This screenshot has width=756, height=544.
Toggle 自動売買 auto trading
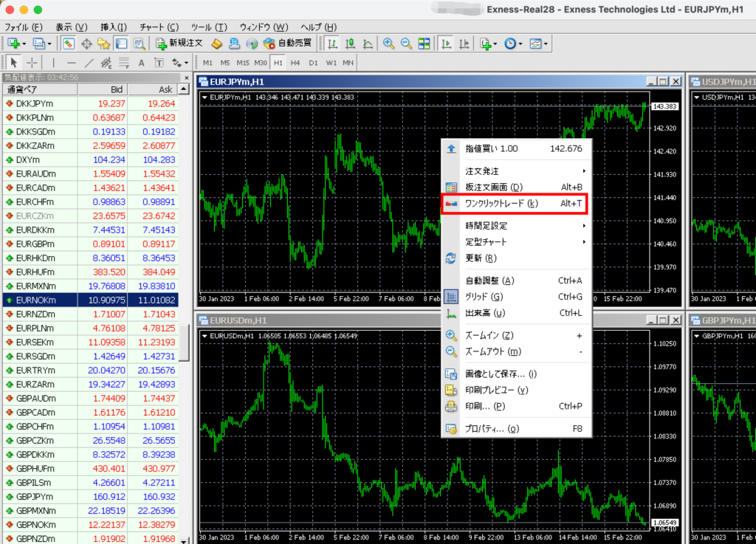(288, 44)
